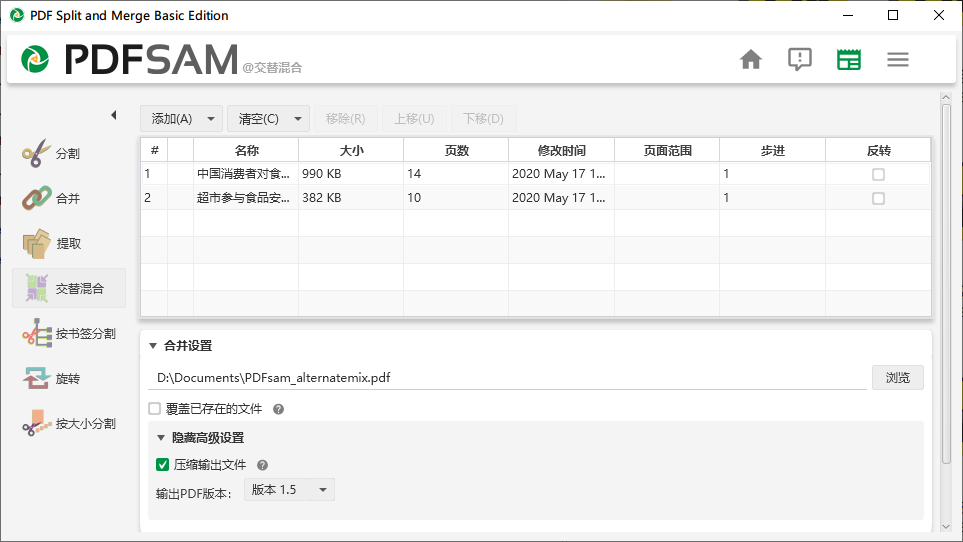This screenshot has width=963, height=542.
Task: Click the 上移(U) button
Action: click(x=414, y=118)
